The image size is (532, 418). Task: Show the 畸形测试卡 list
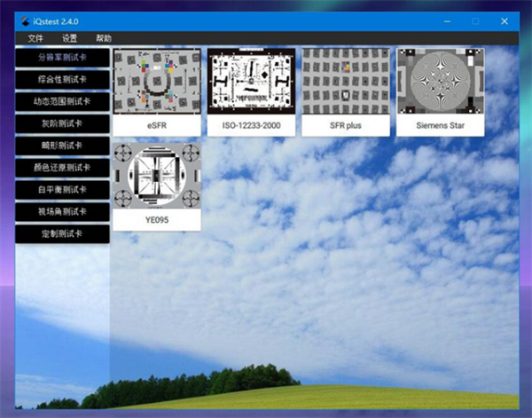click(x=62, y=146)
